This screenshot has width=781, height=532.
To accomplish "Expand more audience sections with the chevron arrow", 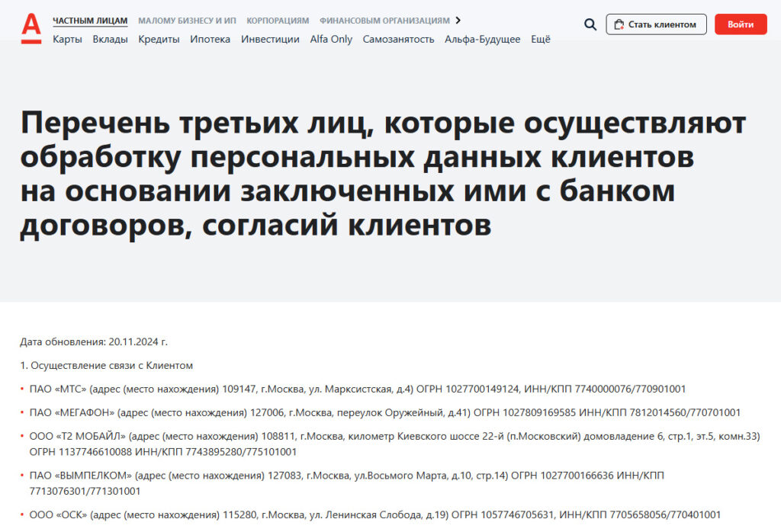I will tap(458, 21).
